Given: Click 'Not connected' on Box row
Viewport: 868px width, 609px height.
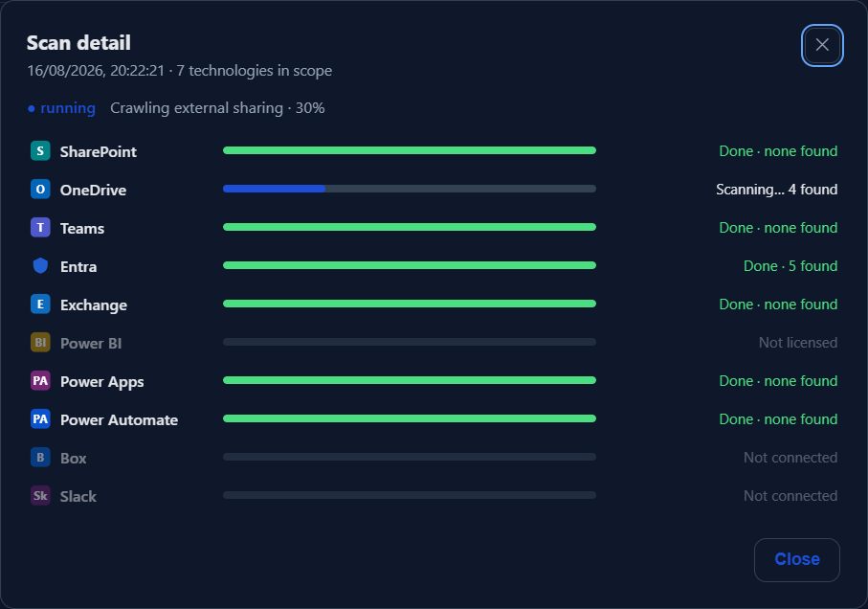Looking at the screenshot, I should [x=790, y=458].
